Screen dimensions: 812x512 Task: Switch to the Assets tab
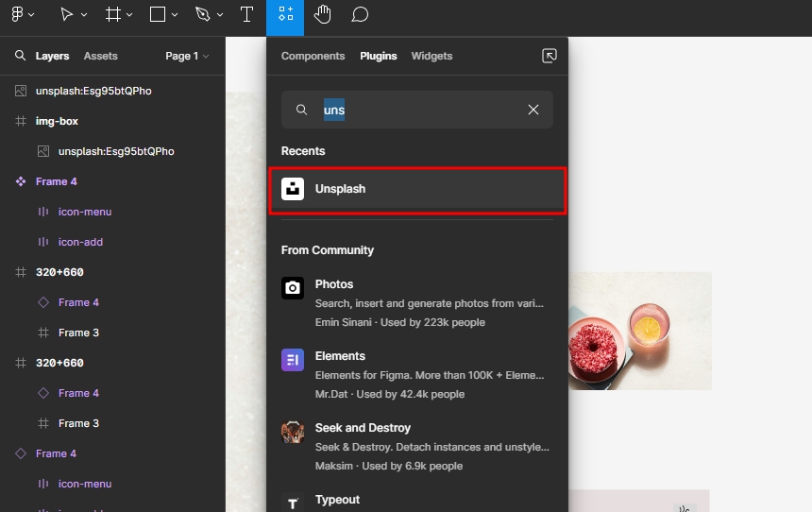[x=100, y=56]
